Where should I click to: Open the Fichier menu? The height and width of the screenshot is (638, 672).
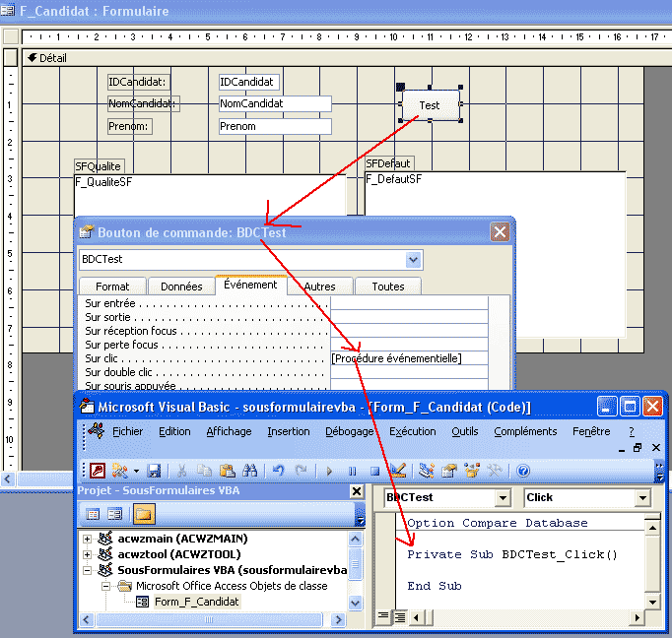tap(127, 431)
